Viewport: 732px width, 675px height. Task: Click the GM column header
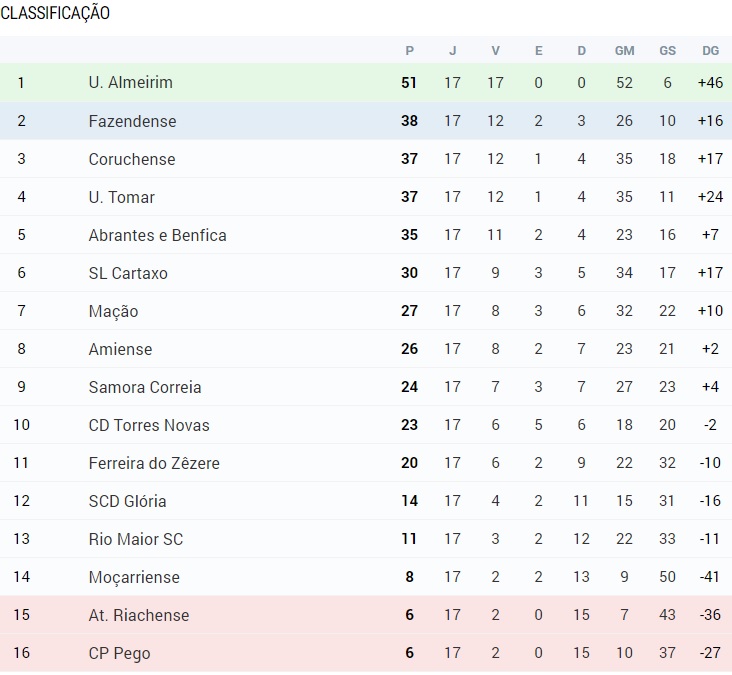coord(624,50)
